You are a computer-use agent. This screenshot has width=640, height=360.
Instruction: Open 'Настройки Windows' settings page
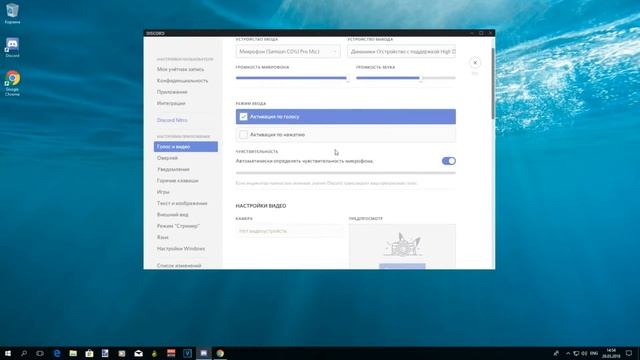tap(181, 249)
